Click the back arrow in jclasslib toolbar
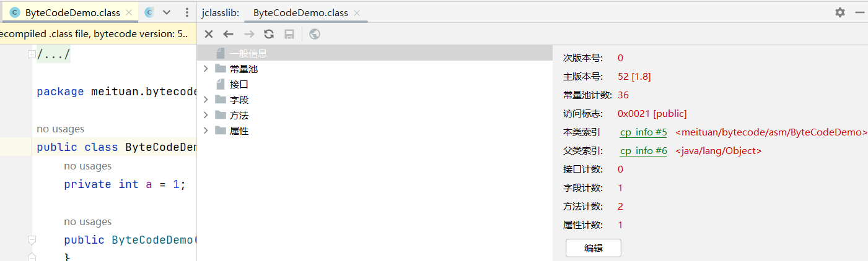The height and width of the screenshot is (261, 868). coord(229,35)
